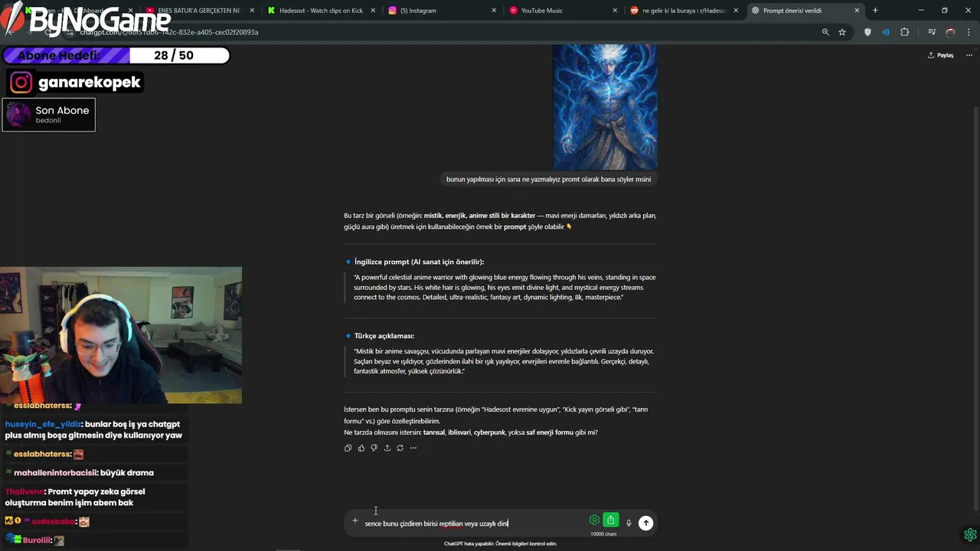980x551 pixels.
Task: Click the English prompt quote starting A powerful celestial
Action: tap(504, 287)
